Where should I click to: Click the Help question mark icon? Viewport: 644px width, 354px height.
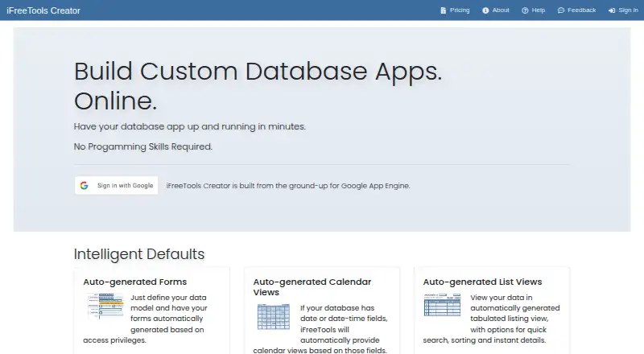pyautogui.click(x=525, y=10)
